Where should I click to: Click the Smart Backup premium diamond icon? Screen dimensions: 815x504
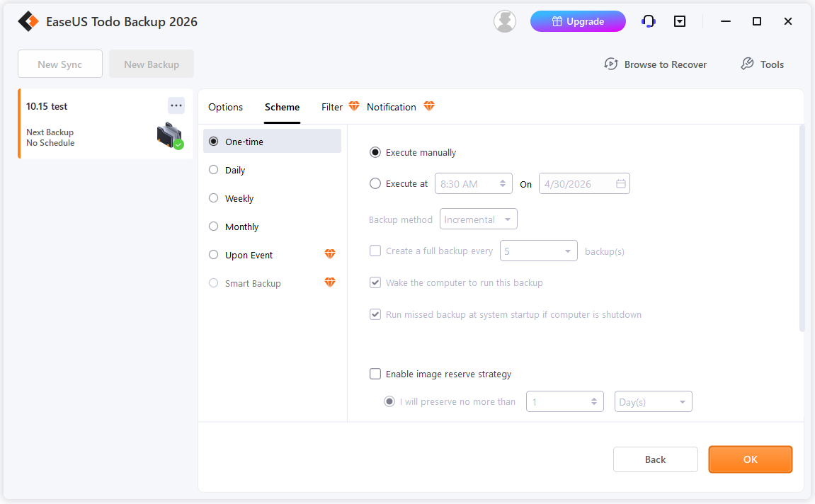pos(330,282)
